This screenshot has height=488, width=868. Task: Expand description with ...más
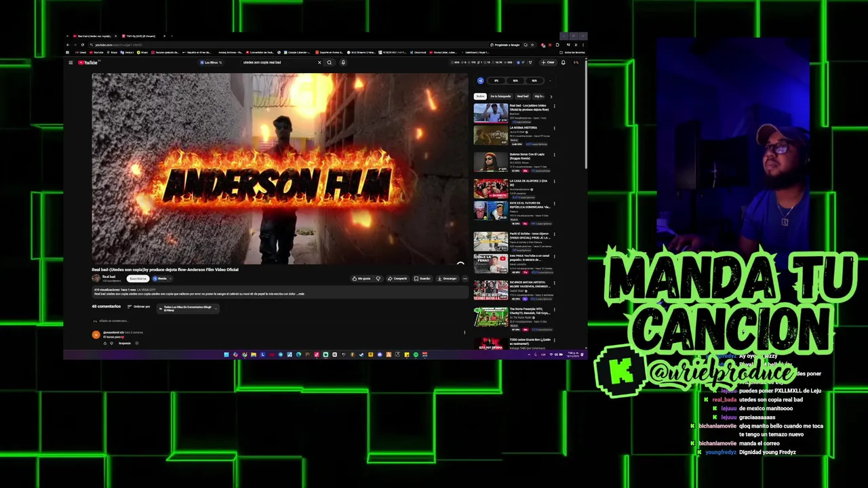tap(300, 294)
